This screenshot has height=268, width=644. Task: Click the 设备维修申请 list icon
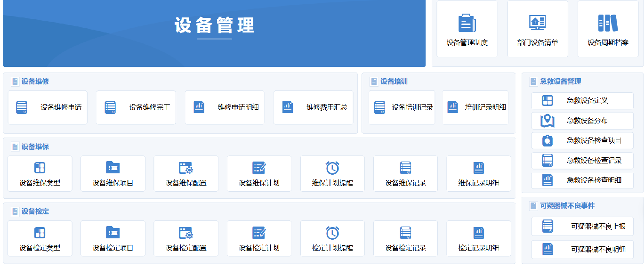click(22, 107)
